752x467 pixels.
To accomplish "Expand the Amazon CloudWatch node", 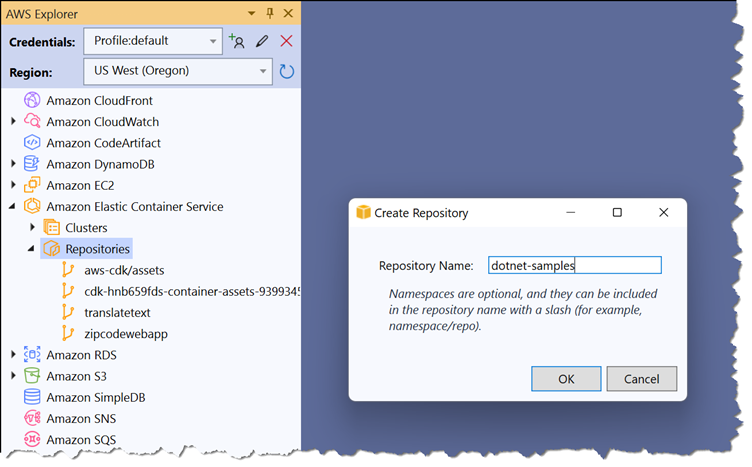I will coord(13,121).
